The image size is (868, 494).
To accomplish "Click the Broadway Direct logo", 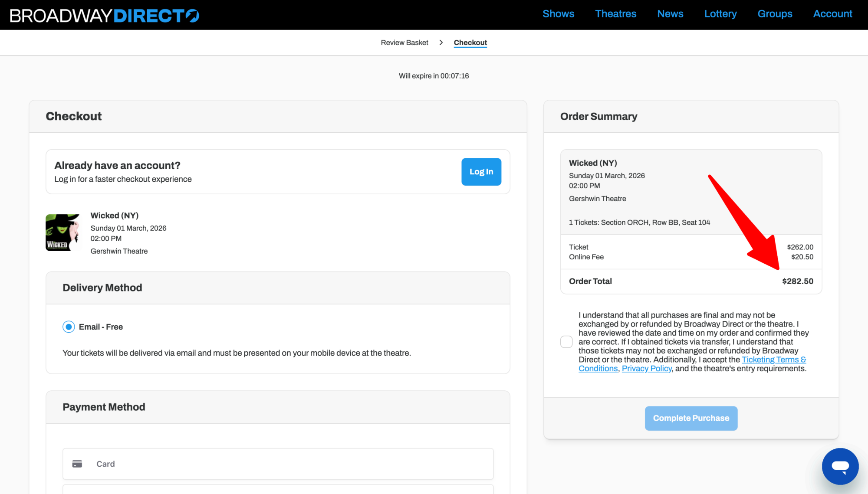I will [x=104, y=16].
